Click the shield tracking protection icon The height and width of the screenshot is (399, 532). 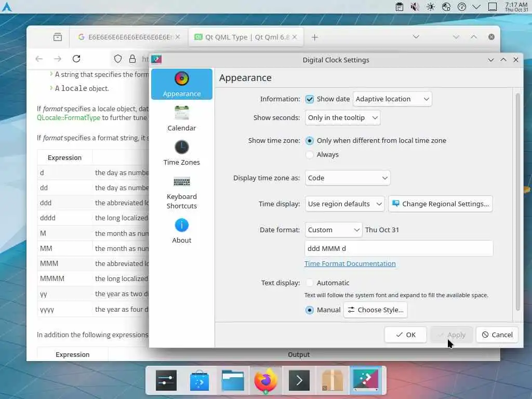(x=118, y=59)
